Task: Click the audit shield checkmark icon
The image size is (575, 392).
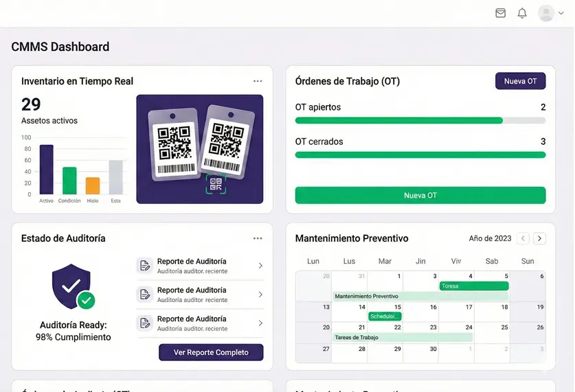Action: tap(73, 286)
